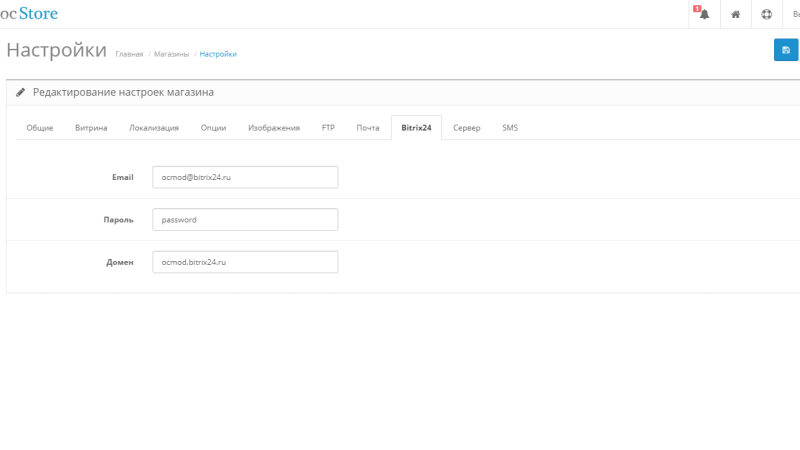800x450 pixels.
Task: Click the Настройки page heading
Action: pos(57,50)
